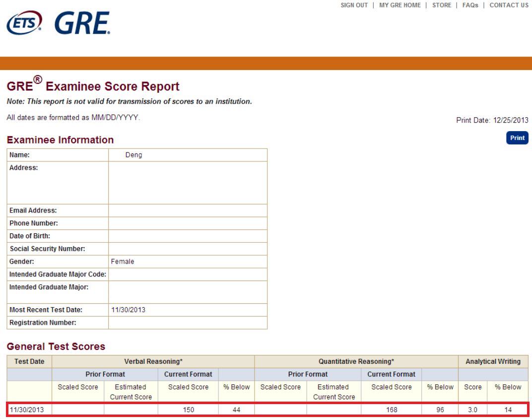Select the Most Recent Test Date value 11/30/2013

tap(128, 310)
